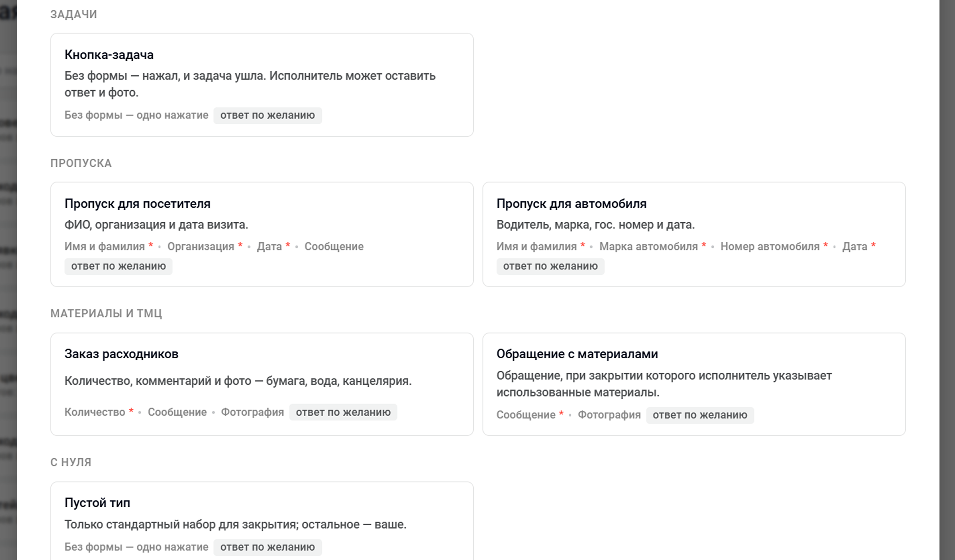Click 'Фотография' label in Обращение с материалами
This screenshot has height=560, width=955.
(x=609, y=415)
